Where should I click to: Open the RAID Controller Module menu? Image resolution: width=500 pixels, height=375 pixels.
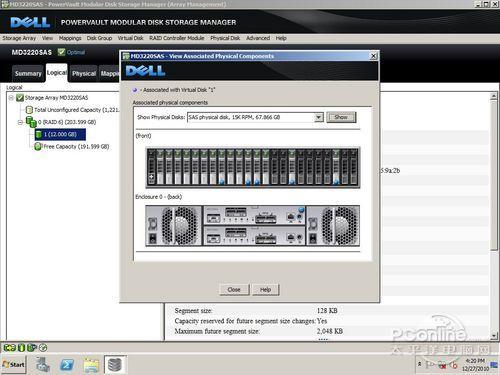coord(177,38)
